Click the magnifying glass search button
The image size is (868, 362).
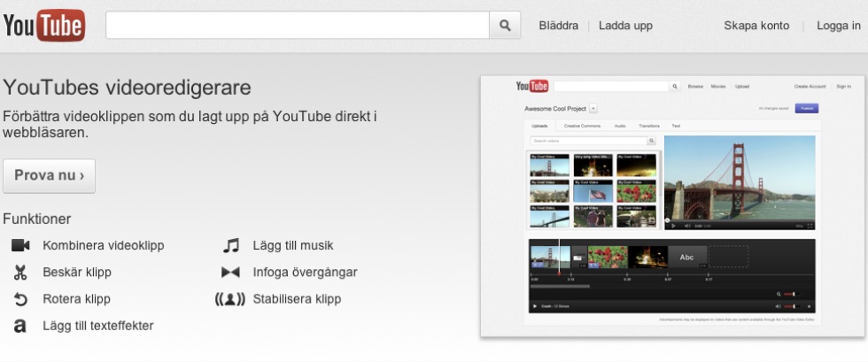pos(505,25)
